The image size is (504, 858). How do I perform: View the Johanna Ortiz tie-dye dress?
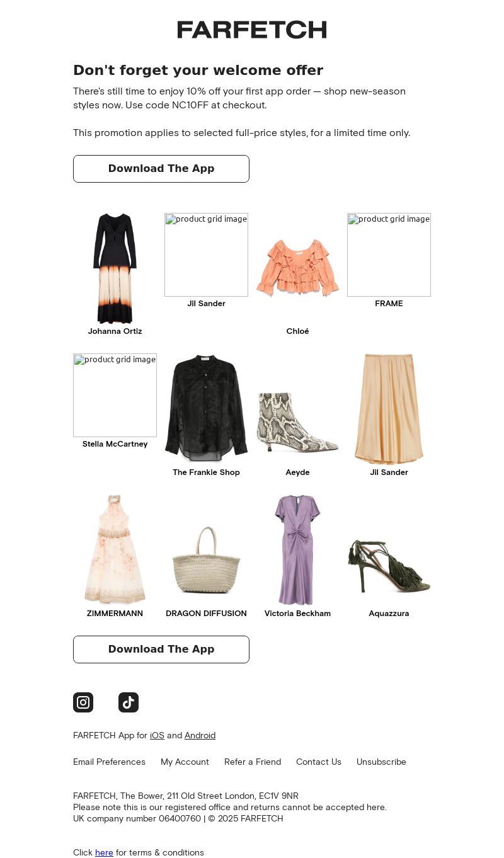pos(115,268)
